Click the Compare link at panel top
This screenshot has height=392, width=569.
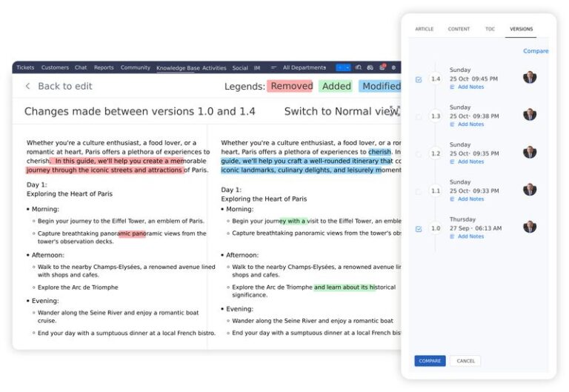click(536, 51)
